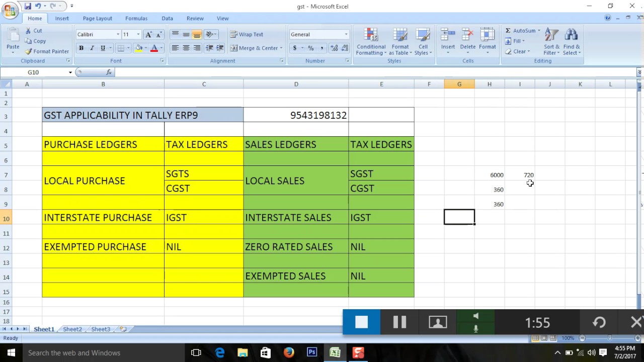Open Windows Start menu
Image resolution: width=644 pixels, height=362 pixels.
(11, 352)
